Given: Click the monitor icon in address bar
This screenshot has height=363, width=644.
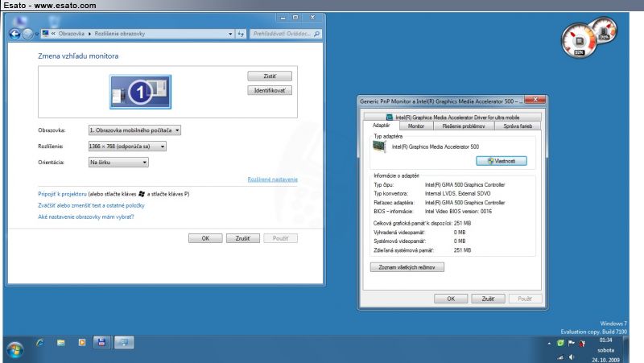Looking at the screenshot, I should tap(46, 34).
